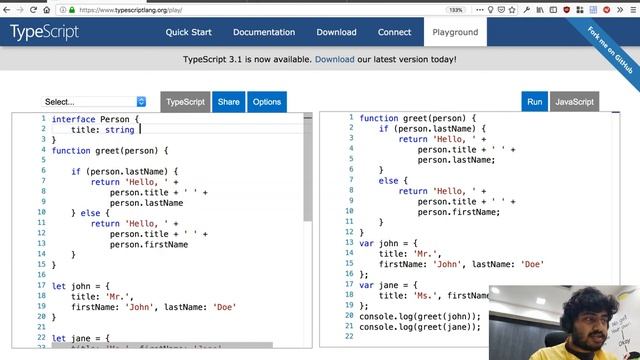
Task: Click 'person.firstName' on line 13 of TypeScript editor
Action: [149, 244]
